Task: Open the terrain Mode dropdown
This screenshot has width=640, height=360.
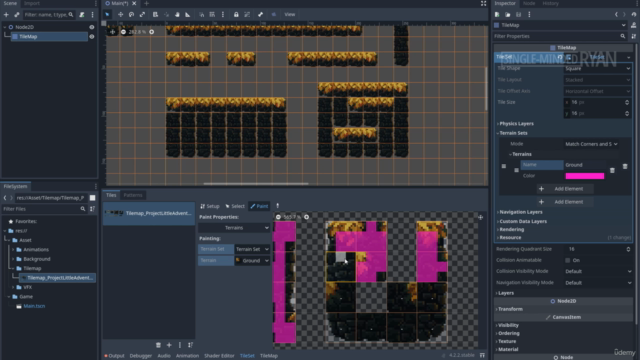Action: pos(591,144)
